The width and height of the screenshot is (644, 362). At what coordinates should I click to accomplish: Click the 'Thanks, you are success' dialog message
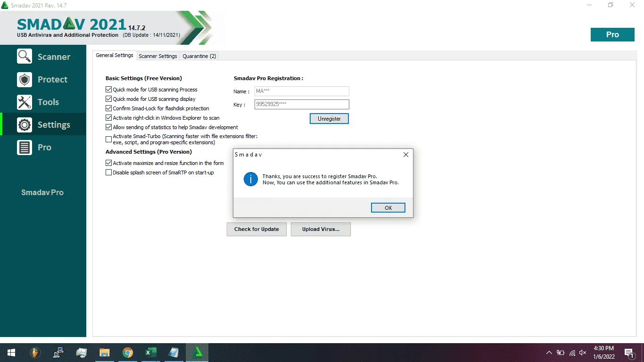tap(330, 180)
